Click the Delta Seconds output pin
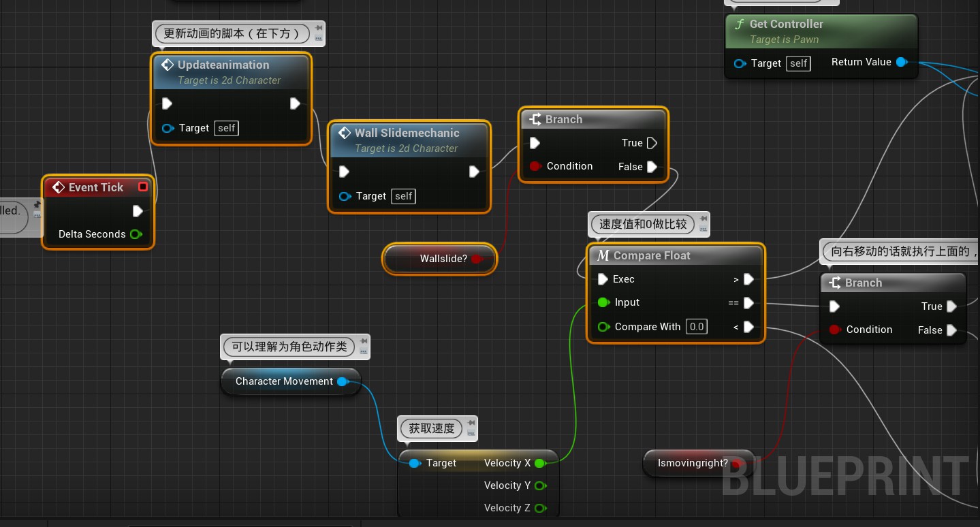 tap(135, 234)
